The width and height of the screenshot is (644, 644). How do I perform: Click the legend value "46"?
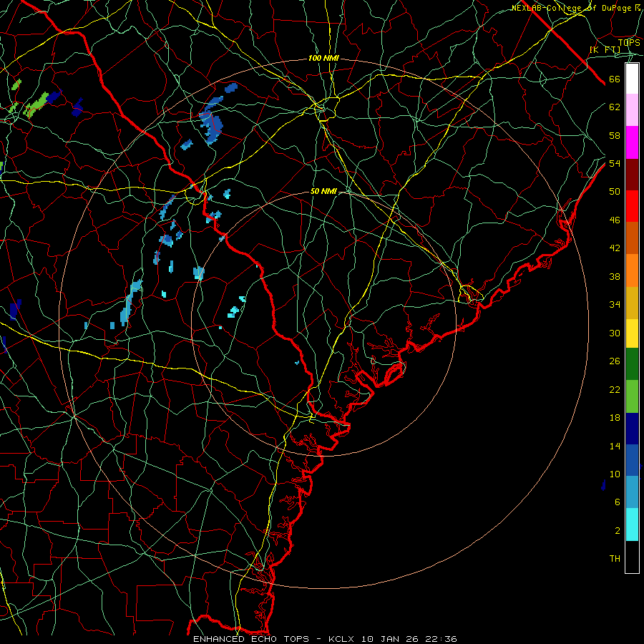tap(615, 220)
